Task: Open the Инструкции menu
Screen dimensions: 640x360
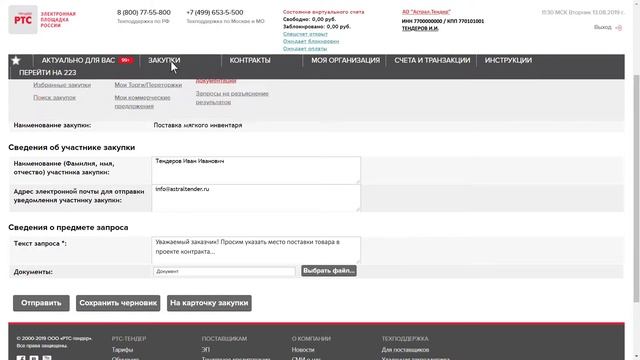Action: tap(508, 60)
